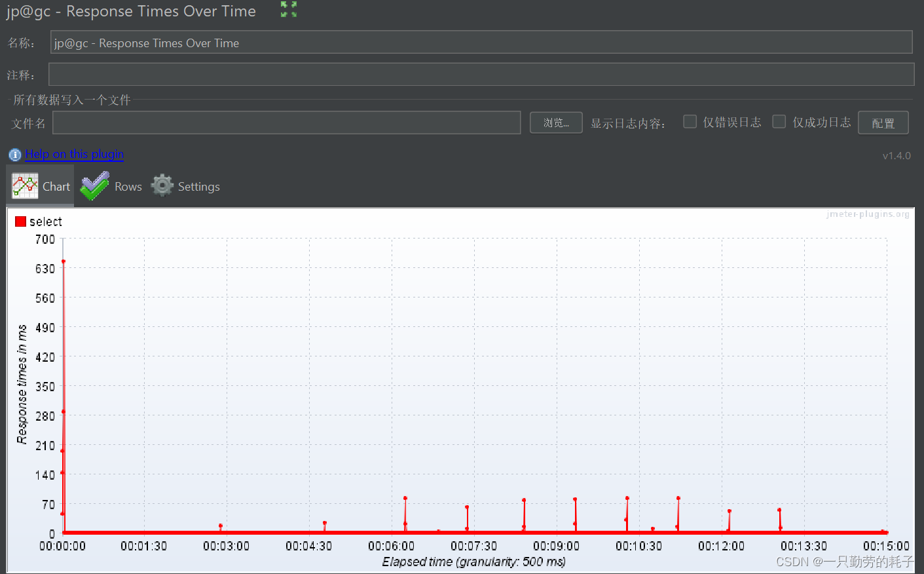Image resolution: width=924 pixels, height=574 pixels.
Task: Click the spike peak near 00:06:15
Action: tap(405, 498)
